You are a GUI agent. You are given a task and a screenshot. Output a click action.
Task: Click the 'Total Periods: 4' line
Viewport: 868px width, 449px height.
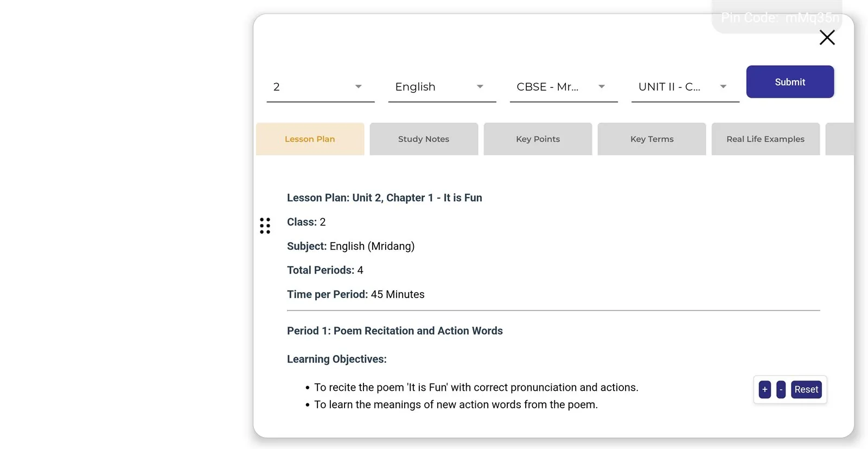click(325, 270)
